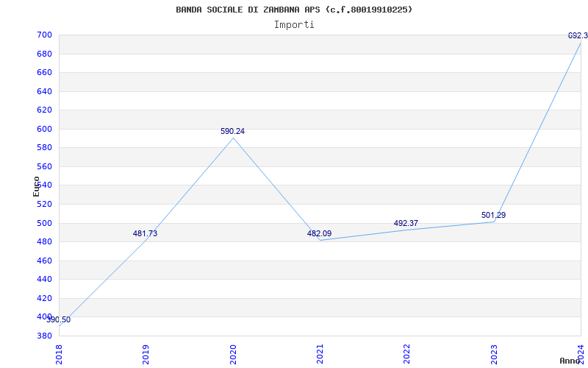Click the 2018 x-axis year label
Viewport: 588px width, 368px height.
click(x=59, y=354)
